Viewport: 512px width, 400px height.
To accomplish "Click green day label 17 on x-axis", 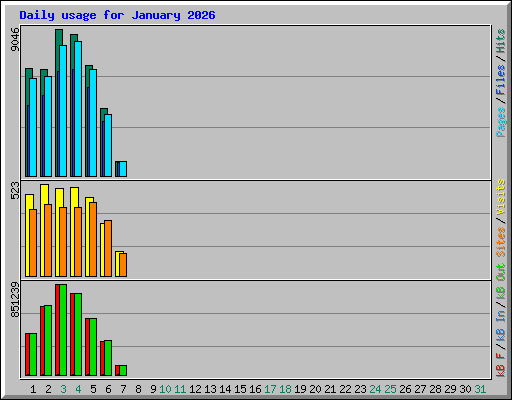I will [270, 389].
